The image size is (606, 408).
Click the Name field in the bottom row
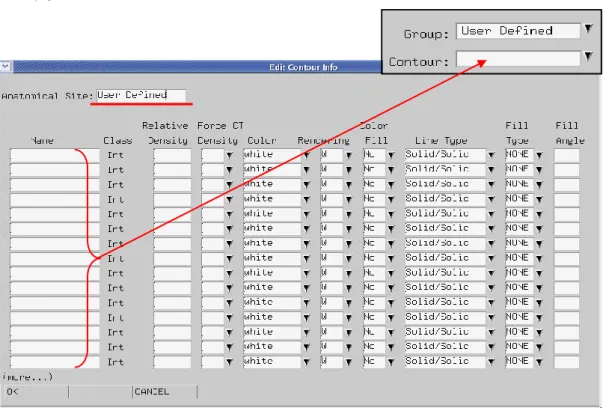click(54, 362)
